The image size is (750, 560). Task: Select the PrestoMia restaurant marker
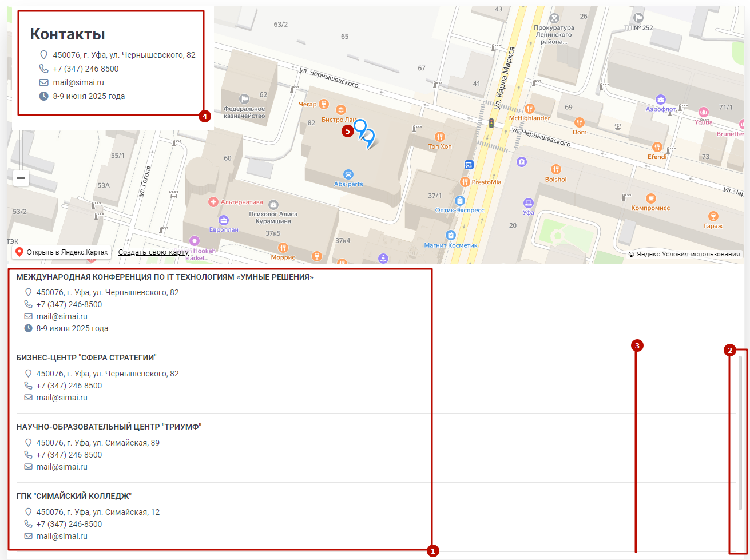pyautogui.click(x=465, y=182)
